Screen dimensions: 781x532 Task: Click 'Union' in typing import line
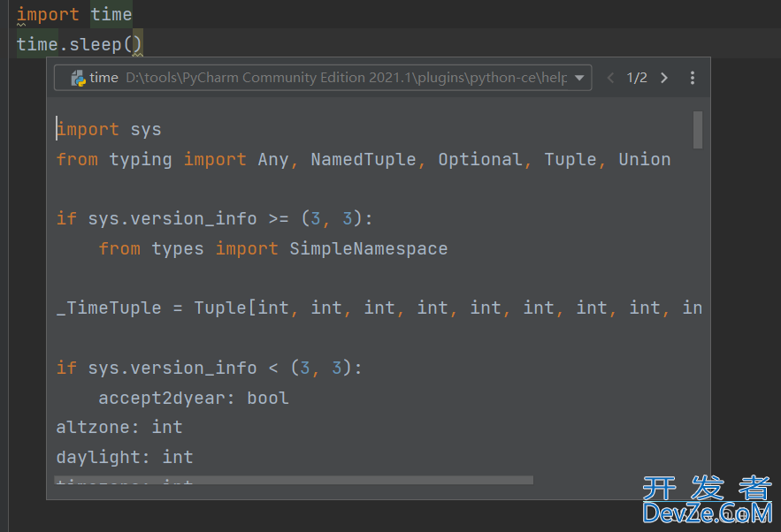(645, 159)
